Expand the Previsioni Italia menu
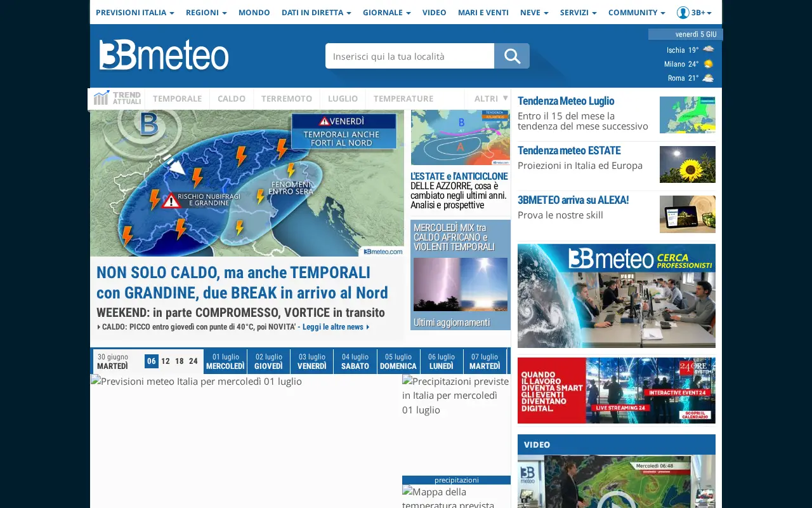This screenshot has height=508, width=812. [x=135, y=12]
